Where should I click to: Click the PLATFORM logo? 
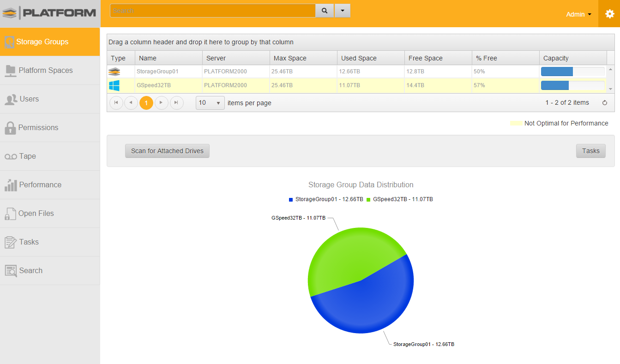click(x=49, y=13)
